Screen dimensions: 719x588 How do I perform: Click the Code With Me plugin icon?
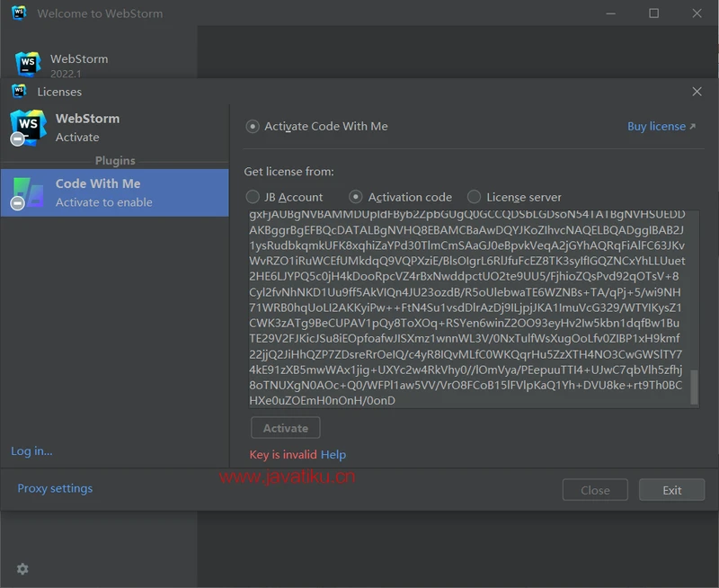pyautogui.click(x=27, y=192)
